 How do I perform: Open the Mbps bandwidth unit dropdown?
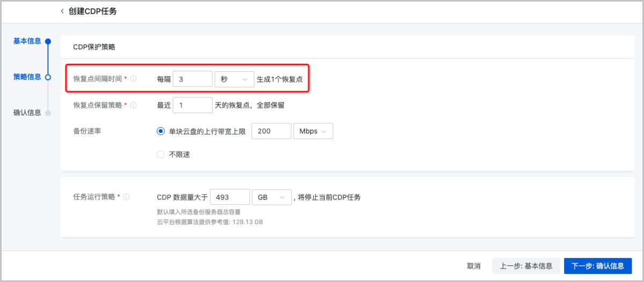pyautogui.click(x=313, y=131)
